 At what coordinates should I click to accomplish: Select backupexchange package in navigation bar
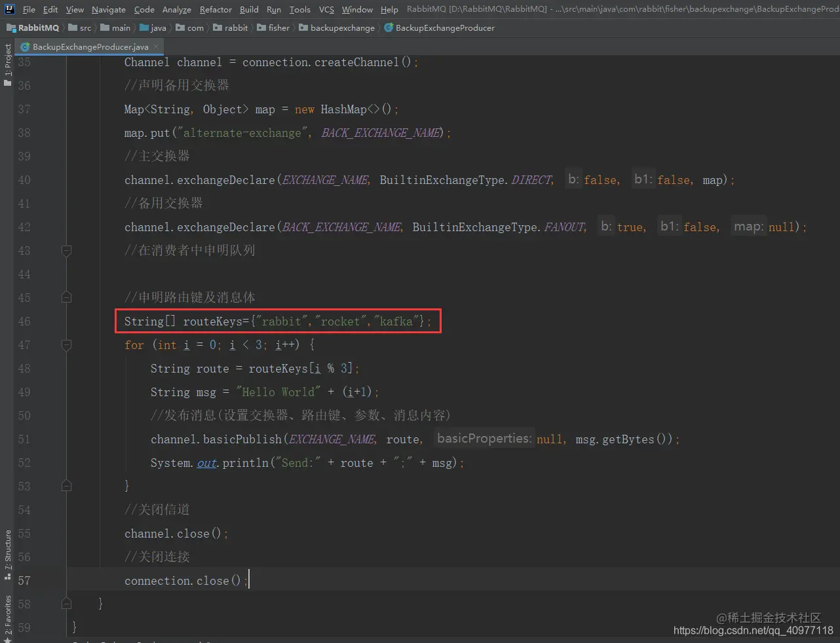coord(337,28)
